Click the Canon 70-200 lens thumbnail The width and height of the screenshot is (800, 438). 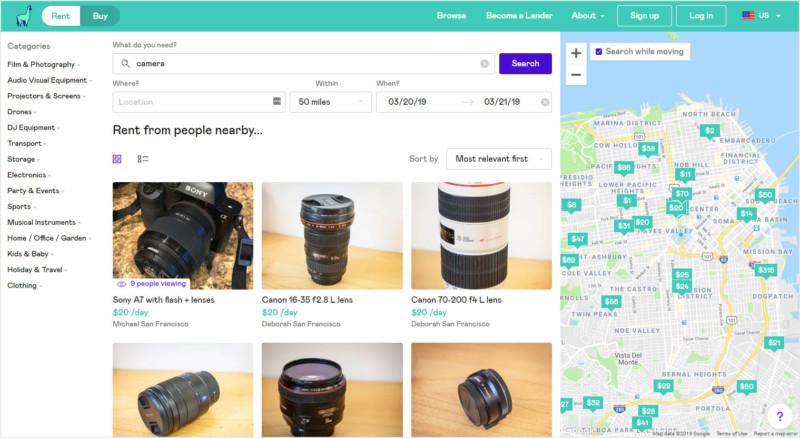pos(481,236)
